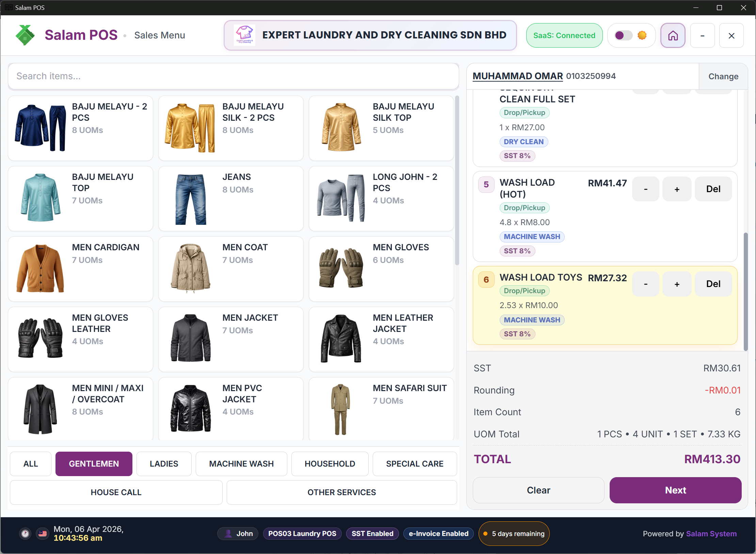
Task: Select the BAJU MELAYU SILK TOP item
Action: 381,128
